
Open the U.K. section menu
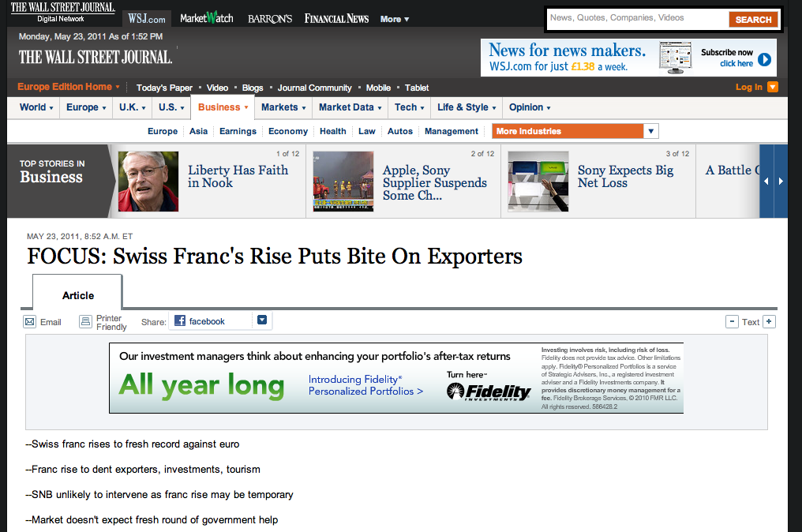[x=133, y=107]
